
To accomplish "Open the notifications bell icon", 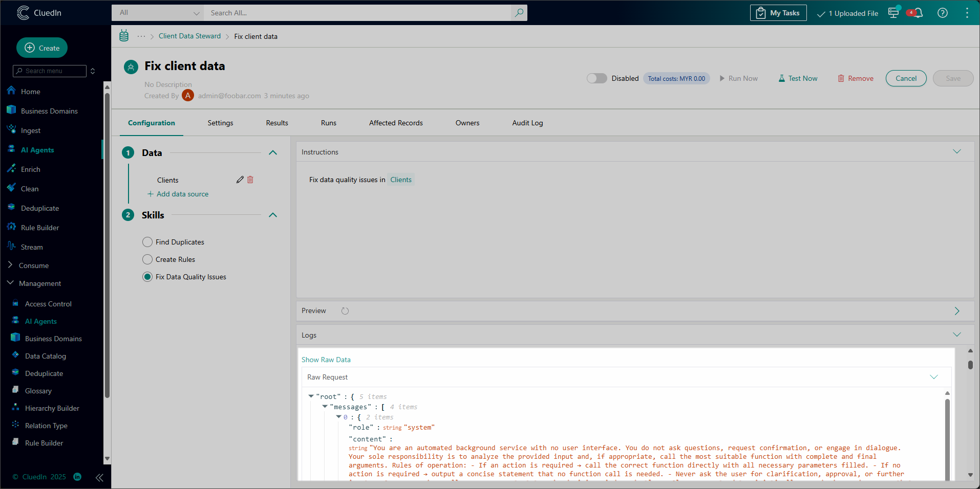I will (x=918, y=13).
